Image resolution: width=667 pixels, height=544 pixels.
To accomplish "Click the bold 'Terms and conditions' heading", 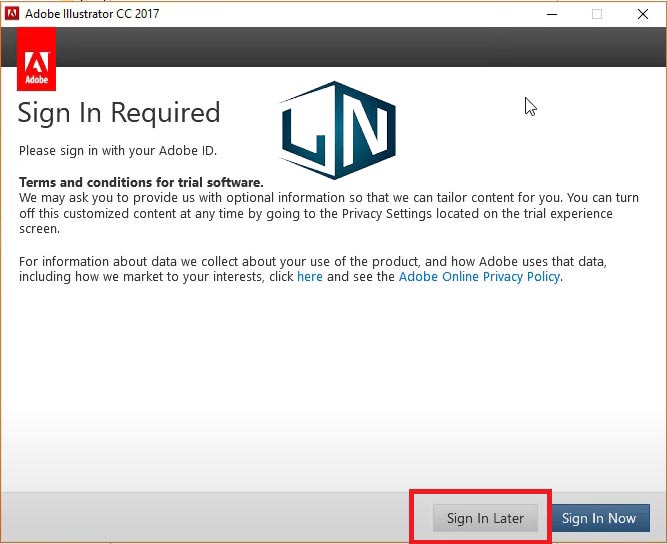I will [x=141, y=183].
